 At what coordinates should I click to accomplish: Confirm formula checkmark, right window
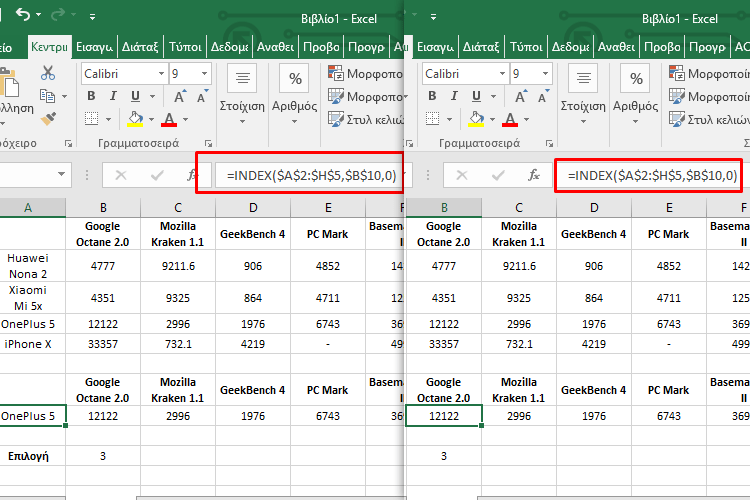pyautogui.click(x=498, y=175)
